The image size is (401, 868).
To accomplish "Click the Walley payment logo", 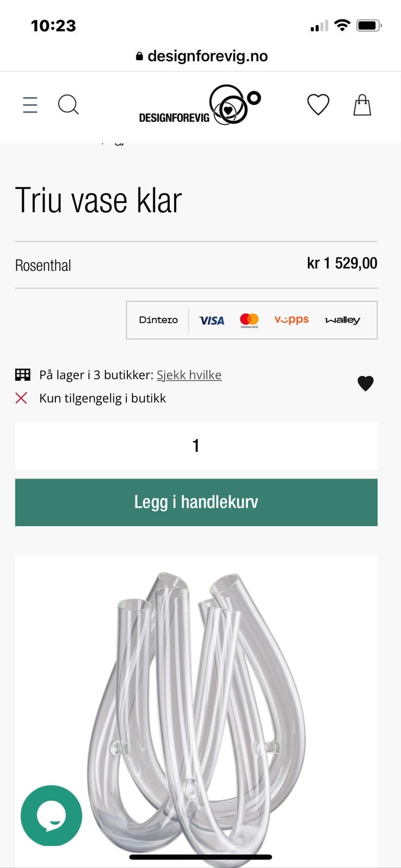I will 342,321.
